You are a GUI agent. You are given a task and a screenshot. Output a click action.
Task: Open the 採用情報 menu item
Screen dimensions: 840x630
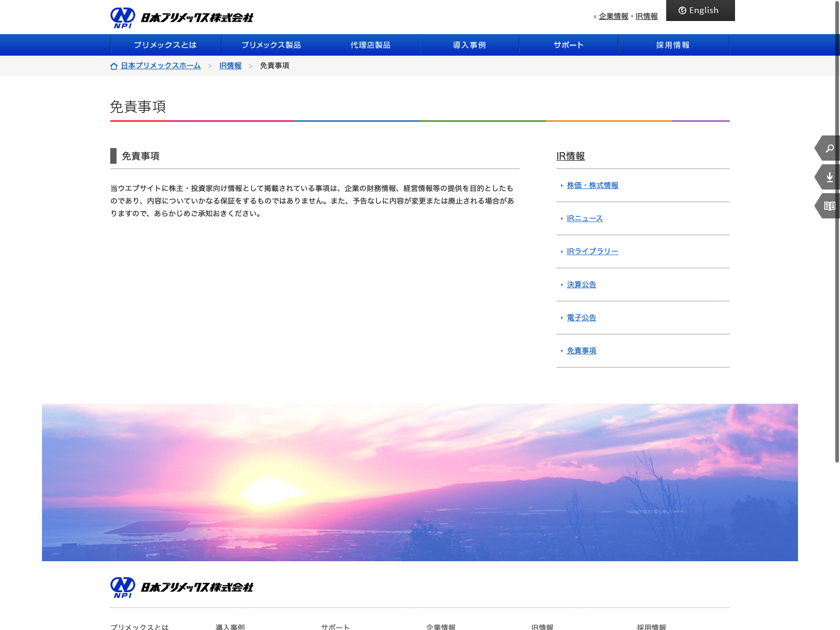[673, 45]
